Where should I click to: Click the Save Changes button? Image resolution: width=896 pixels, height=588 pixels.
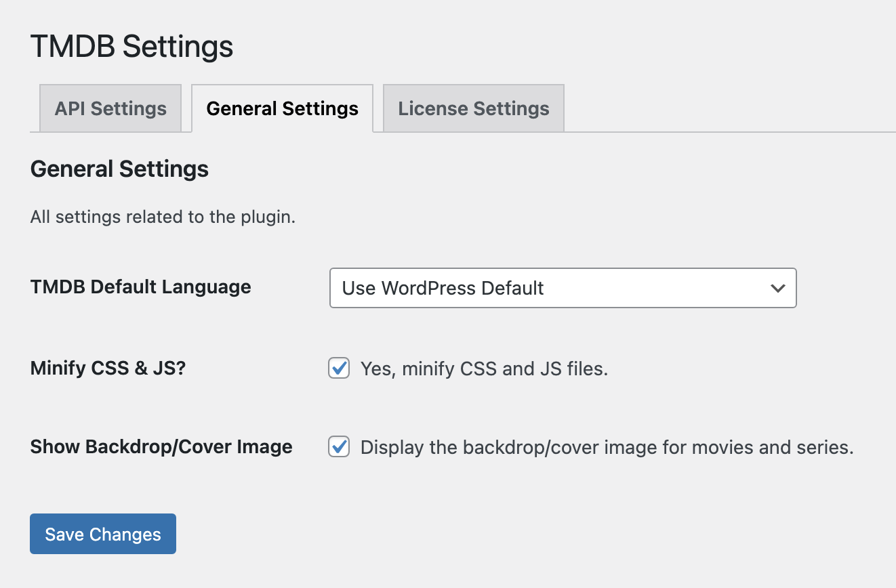tap(103, 534)
